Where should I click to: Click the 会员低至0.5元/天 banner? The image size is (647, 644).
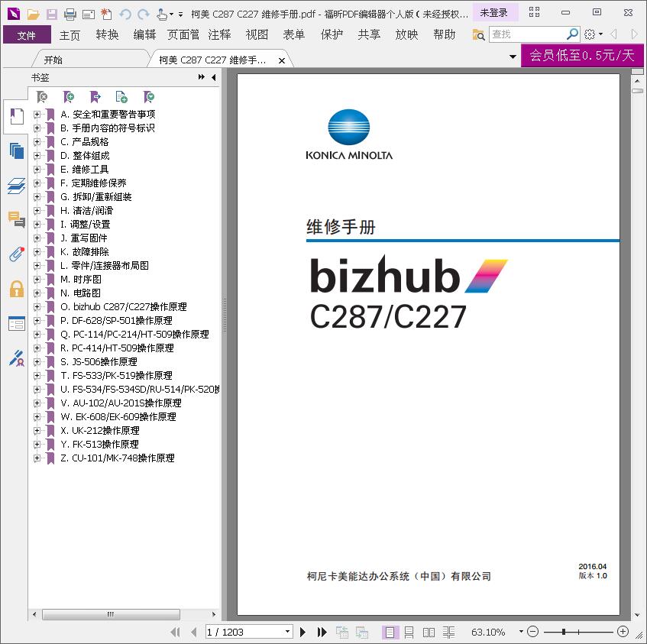(582, 55)
